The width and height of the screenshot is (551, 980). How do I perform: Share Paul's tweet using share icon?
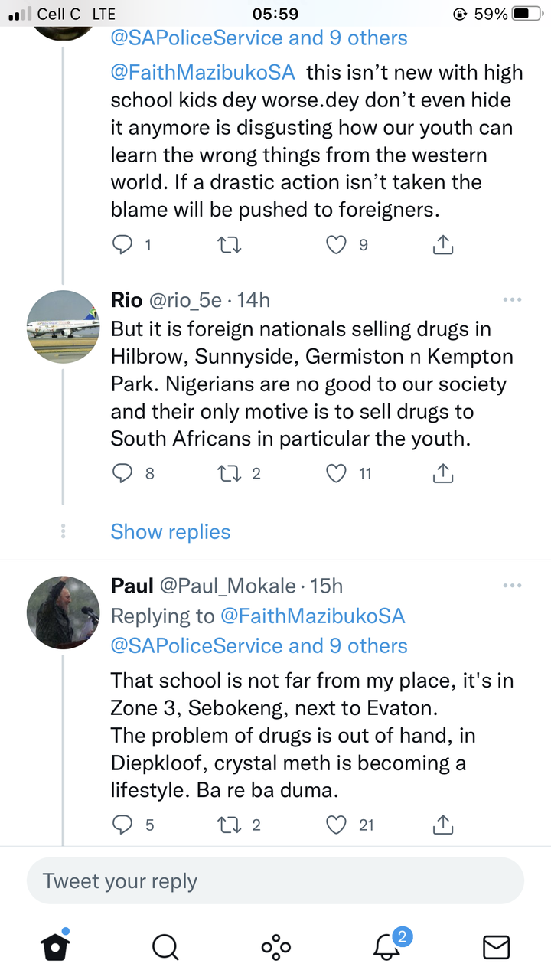(443, 825)
